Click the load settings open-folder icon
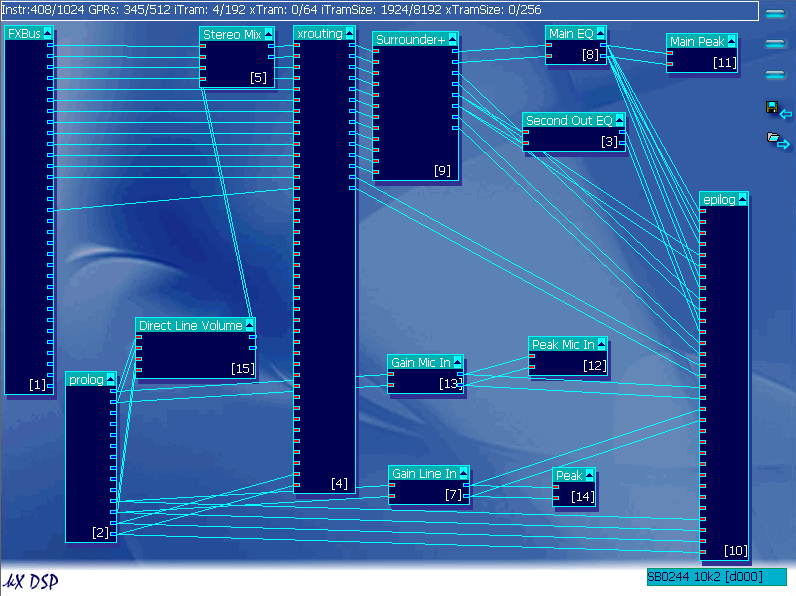796x596 pixels. click(x=777, y=141)
